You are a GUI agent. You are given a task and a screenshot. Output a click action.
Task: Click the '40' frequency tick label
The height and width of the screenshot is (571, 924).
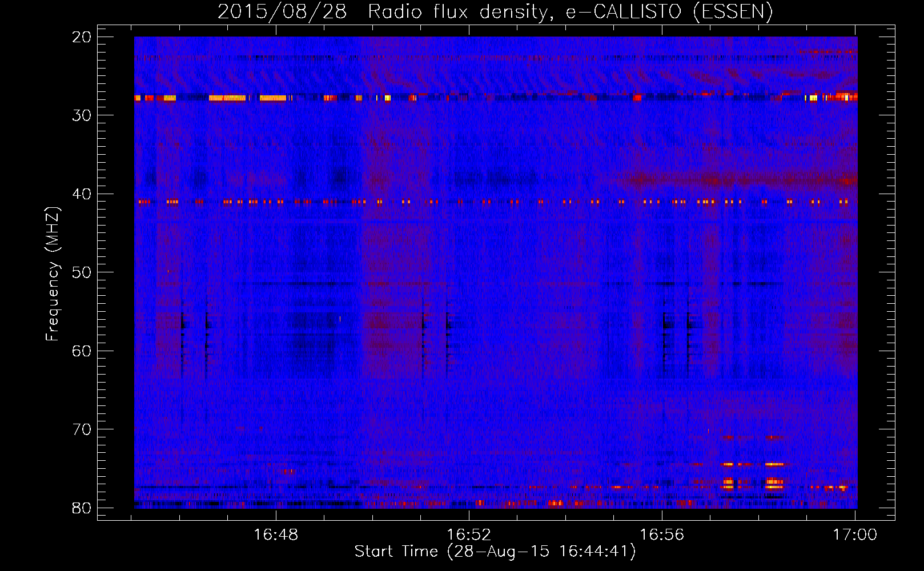coord(82,194)
